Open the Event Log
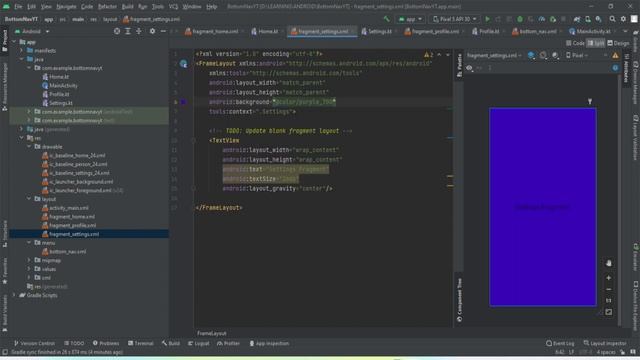 click(560, 343)
